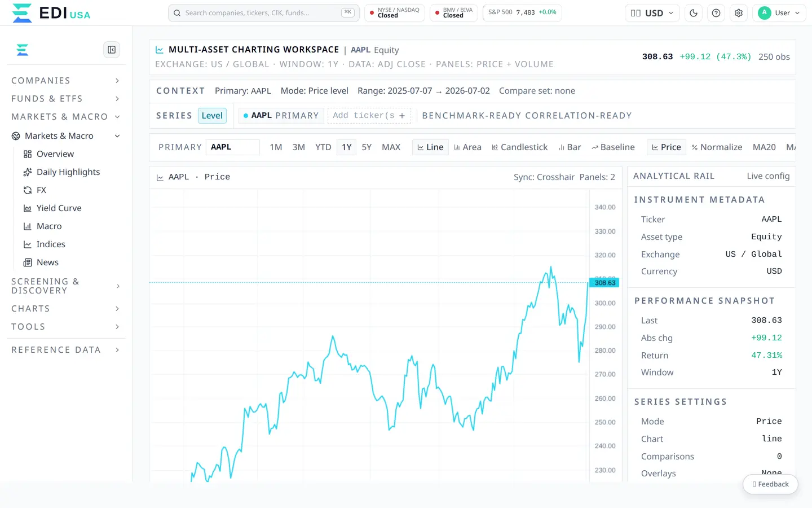This screenshot has height=508, width=812.
Task: Click the S&P 500 index quote
Action: pyautogui.click(x=522, y=12)
